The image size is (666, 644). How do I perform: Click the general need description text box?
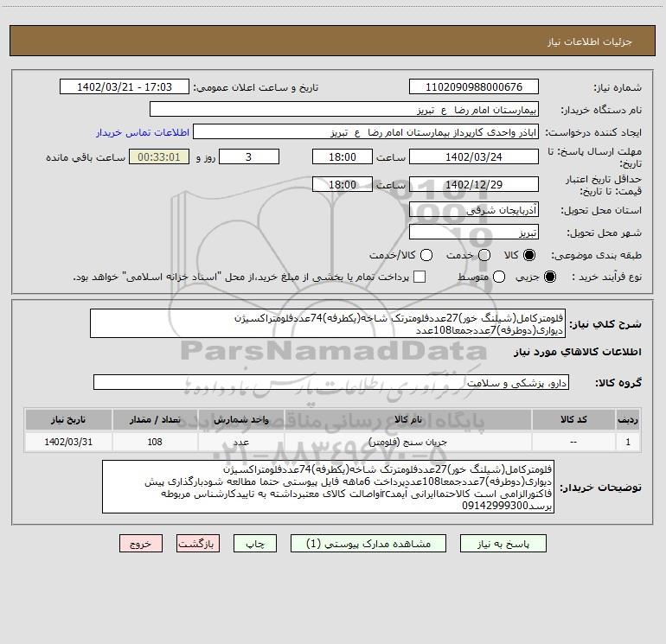click(x=328, y=323)
